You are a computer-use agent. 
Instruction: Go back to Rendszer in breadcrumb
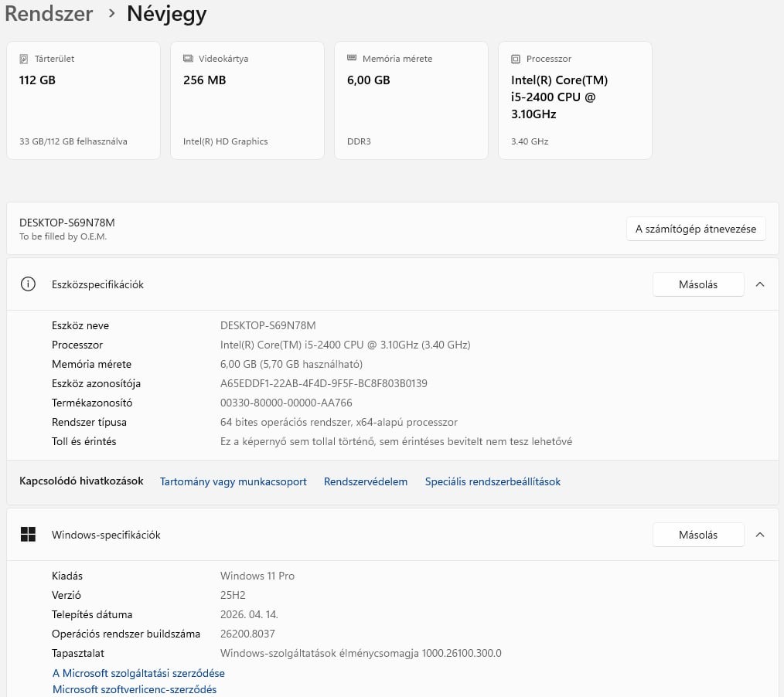49,14
